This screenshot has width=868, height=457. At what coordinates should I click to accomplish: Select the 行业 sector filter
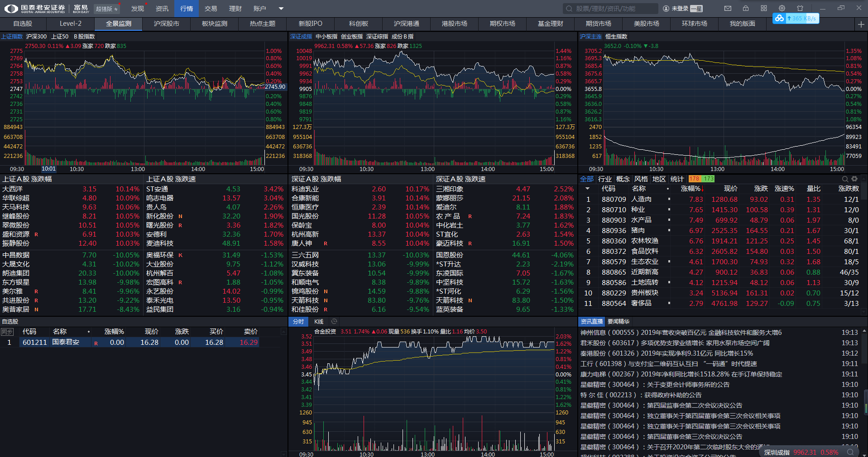(x=605, y=179)
